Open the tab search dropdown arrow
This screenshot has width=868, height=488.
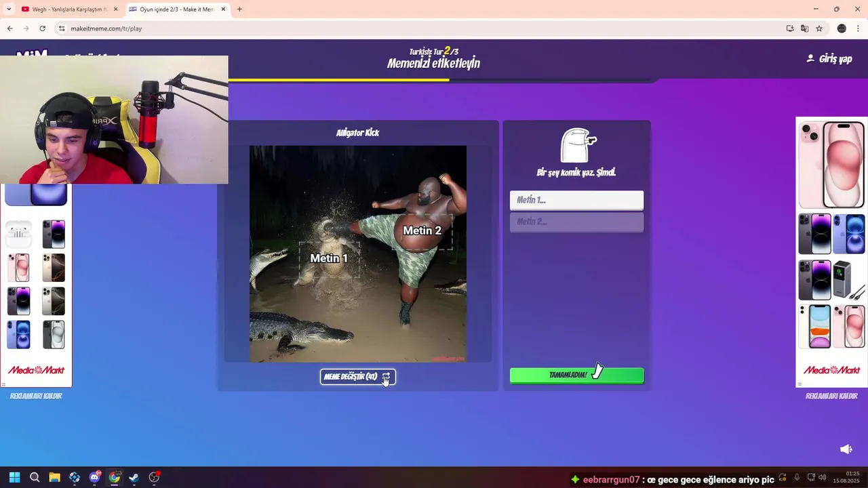coord(9,9)
